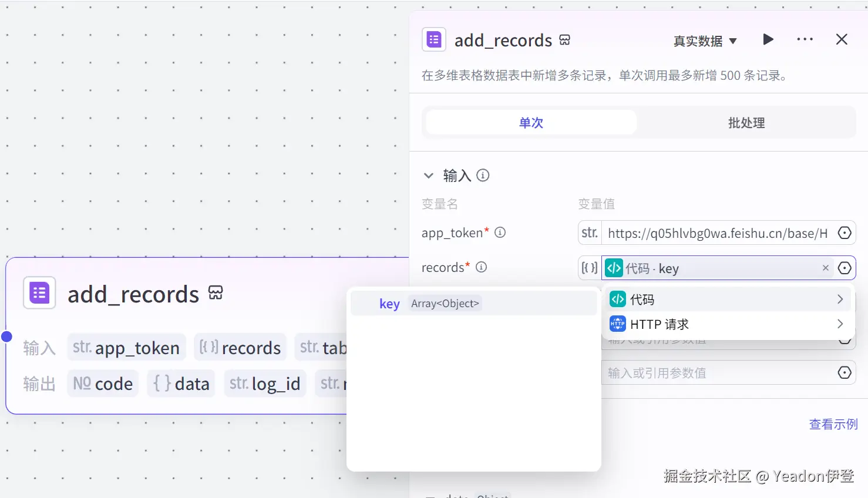The width and height of the screenshot is (868, 498).
Task: Open reference picker for app_token field
Action: [x=845, y=233]
